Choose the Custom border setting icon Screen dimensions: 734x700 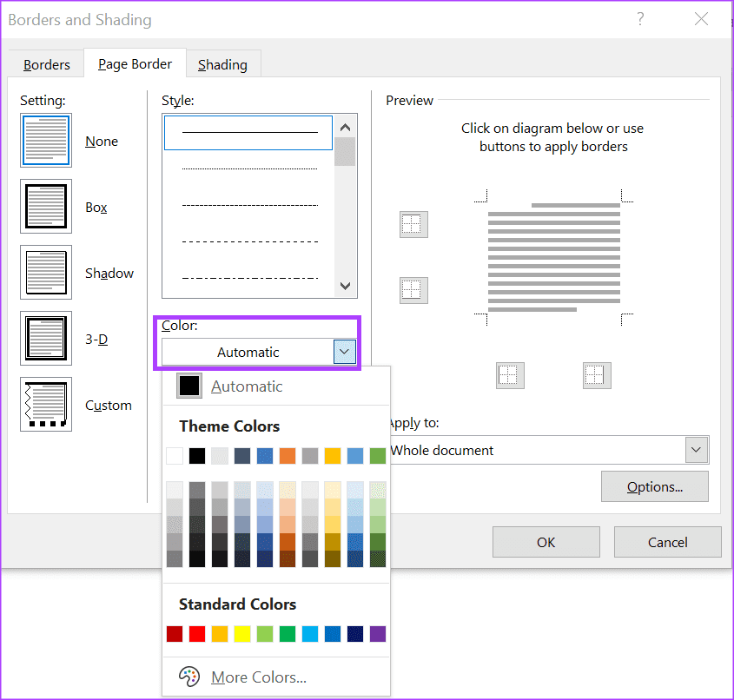click(46, 405)
